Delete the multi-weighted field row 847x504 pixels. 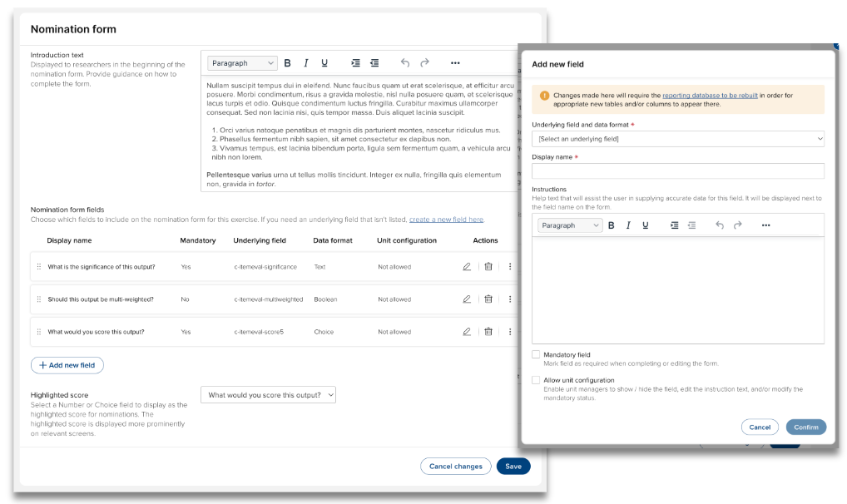(x=488, y=299)
